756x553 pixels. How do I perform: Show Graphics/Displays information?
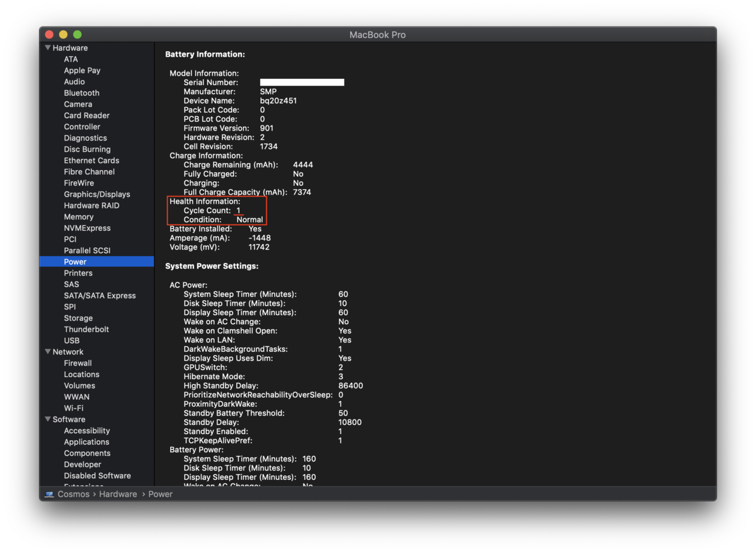[x=97, y=194]
